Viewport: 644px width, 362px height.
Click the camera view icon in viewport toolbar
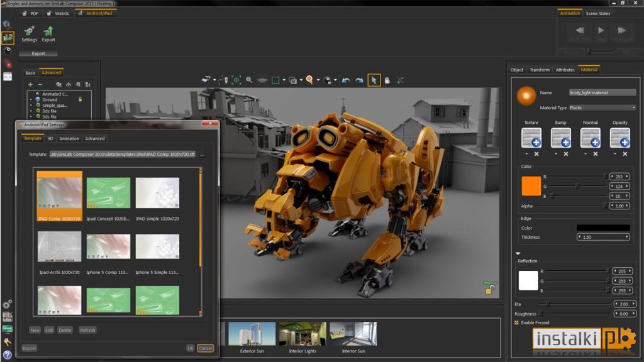(206, 80)
